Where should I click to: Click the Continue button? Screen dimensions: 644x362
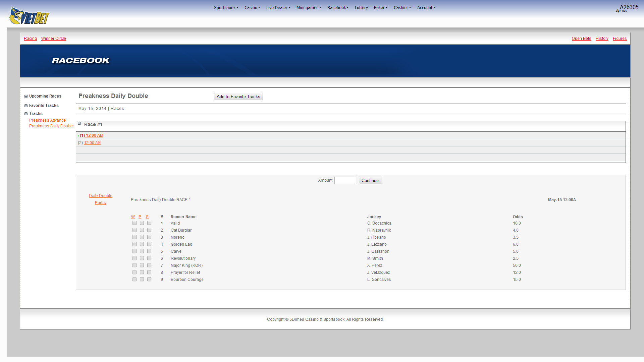370,180
